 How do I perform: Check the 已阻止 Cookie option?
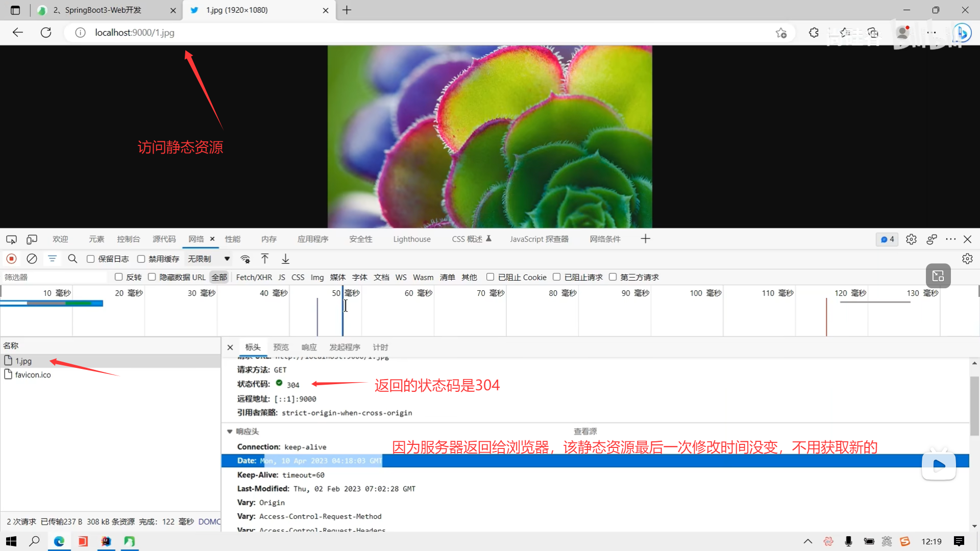(490, 277)
